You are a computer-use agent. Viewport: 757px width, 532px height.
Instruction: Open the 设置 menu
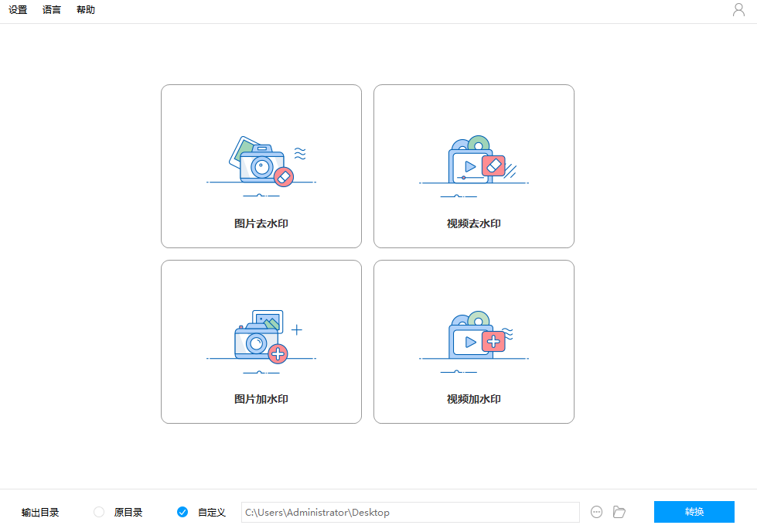coord(18,11)
